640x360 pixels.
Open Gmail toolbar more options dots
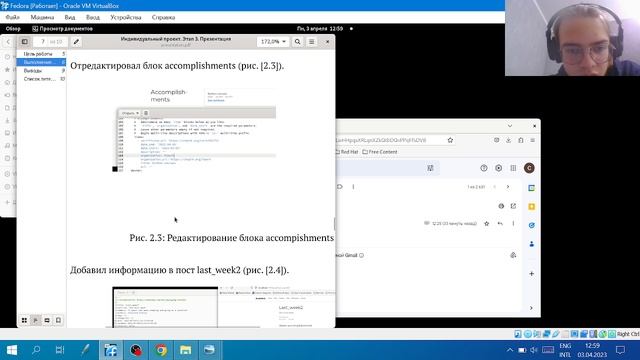click(x=353, y=187)
